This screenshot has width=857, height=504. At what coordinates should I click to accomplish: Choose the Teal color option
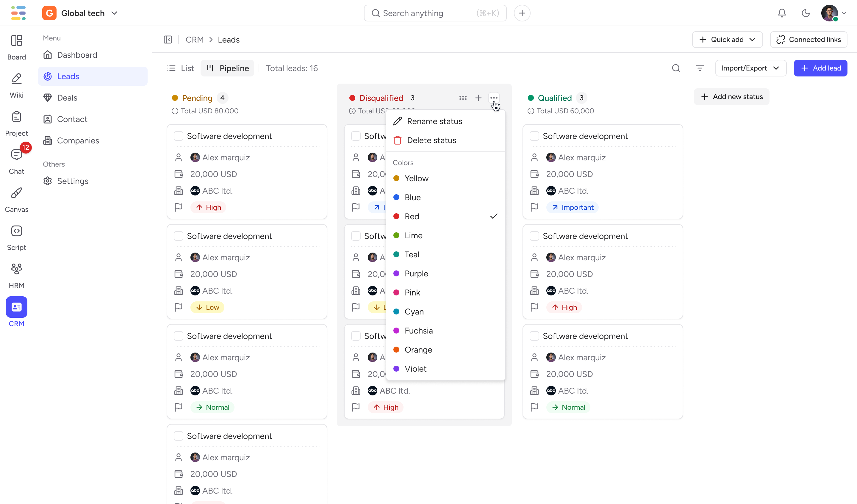(x=412, y=254)
